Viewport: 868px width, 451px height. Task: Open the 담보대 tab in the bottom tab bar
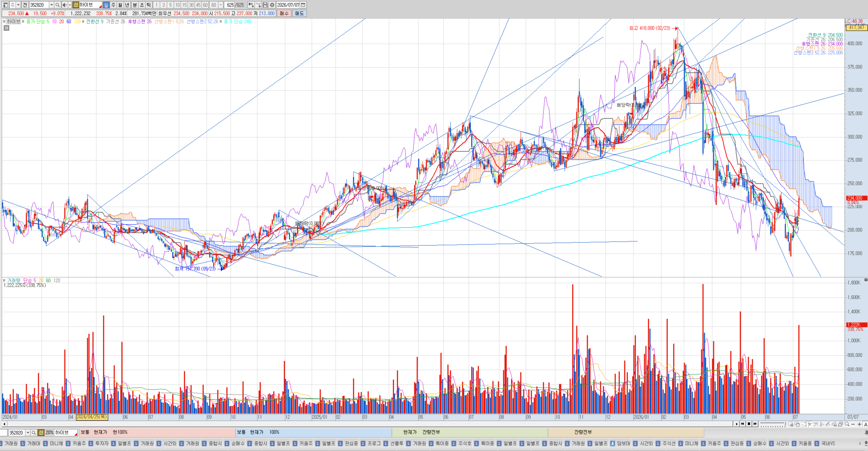tap(620, 444)
